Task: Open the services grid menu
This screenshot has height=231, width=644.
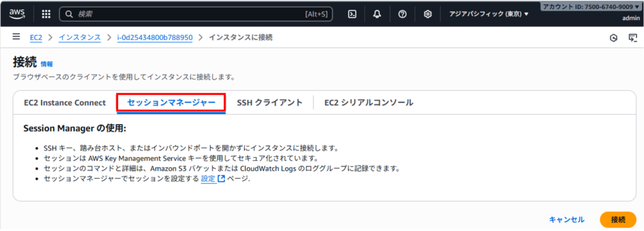Action: pos(47,14)
